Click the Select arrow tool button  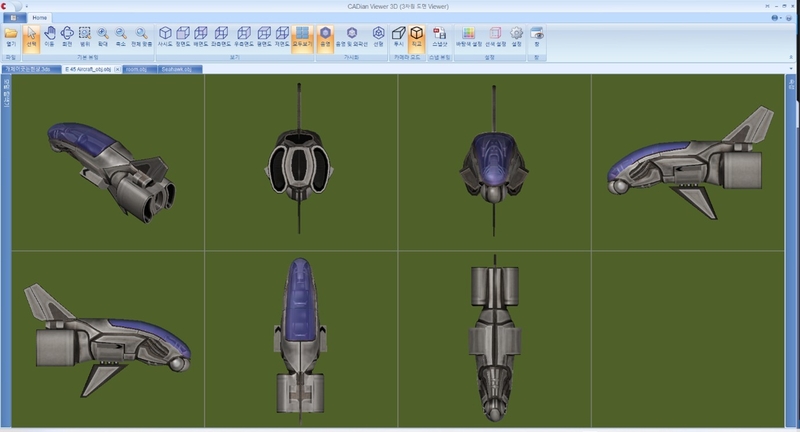pos(31,37)
